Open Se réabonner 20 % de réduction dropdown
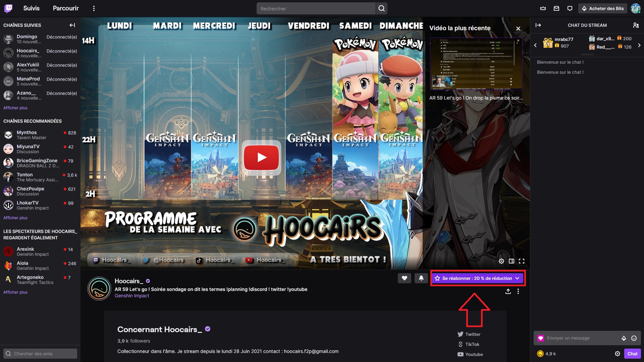 click(478, 278)
